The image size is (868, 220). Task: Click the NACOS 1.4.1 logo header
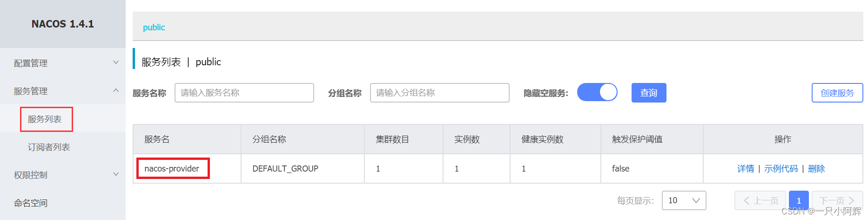tap(63, 24)
